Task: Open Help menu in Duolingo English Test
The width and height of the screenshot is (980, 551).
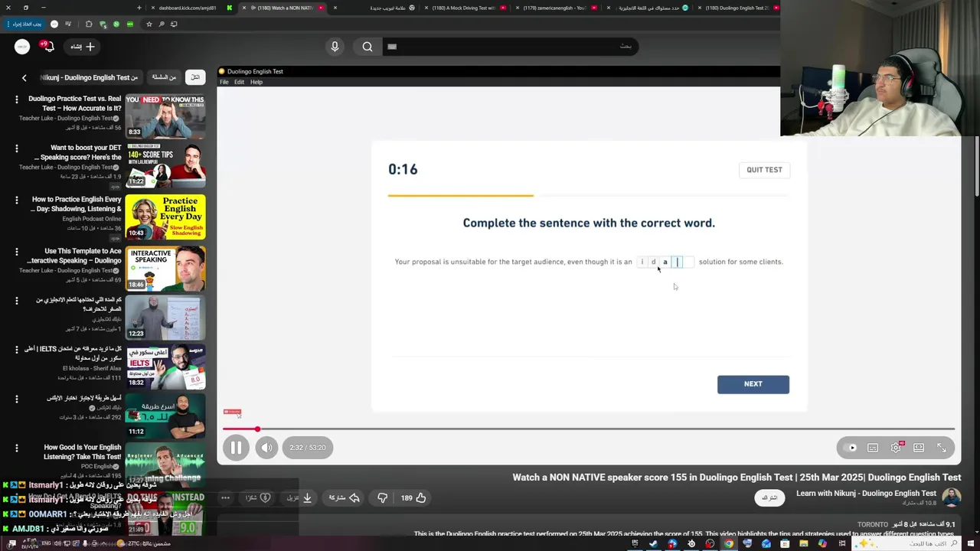Action: coord(256,82)
